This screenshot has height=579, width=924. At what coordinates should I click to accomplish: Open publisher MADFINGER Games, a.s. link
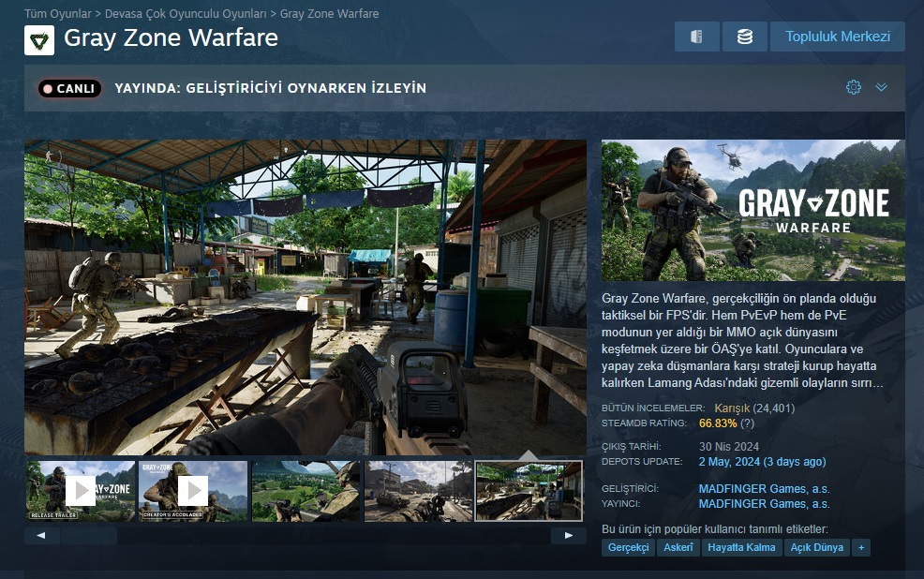[x=764, y=504]
